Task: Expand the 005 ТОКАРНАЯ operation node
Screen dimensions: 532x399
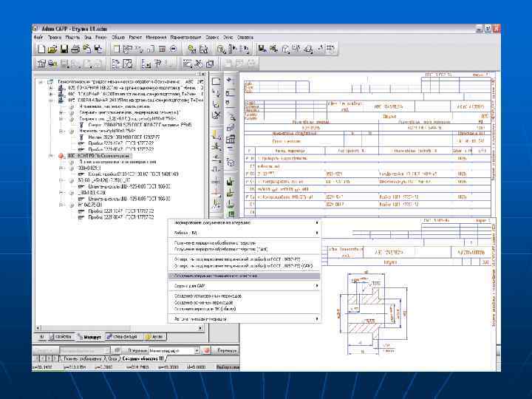Action: click(51, 88)
